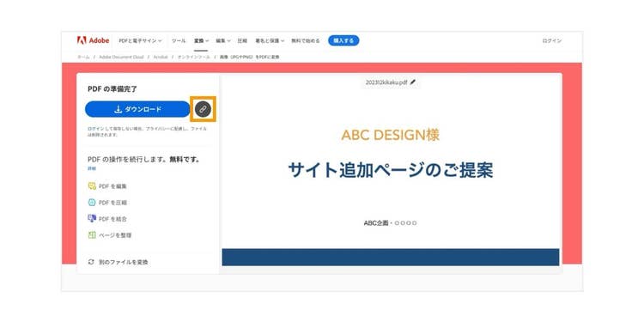
Task: Select 無料で始める in the navigation
Action: pyautogui.click(x=306, y=40)
